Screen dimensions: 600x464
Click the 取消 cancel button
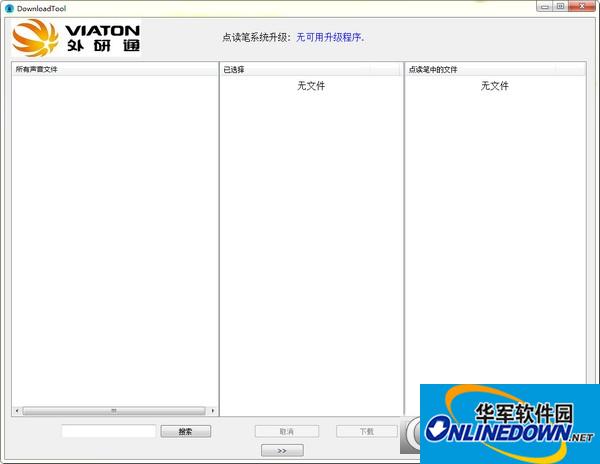click(x=287, y=431)
